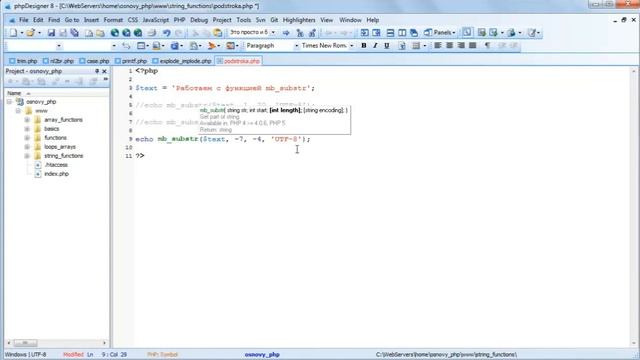Toggle Underline formatting

[387, 46]
